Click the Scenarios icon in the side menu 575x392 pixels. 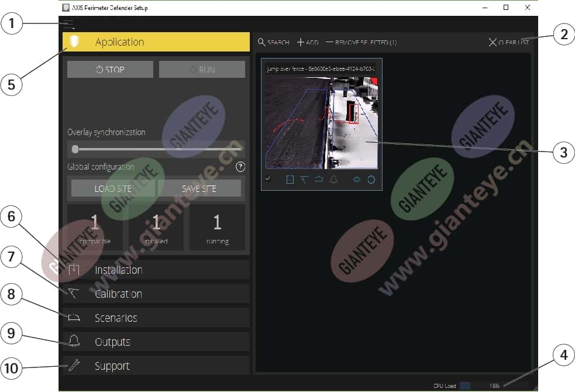pos(74,318)
